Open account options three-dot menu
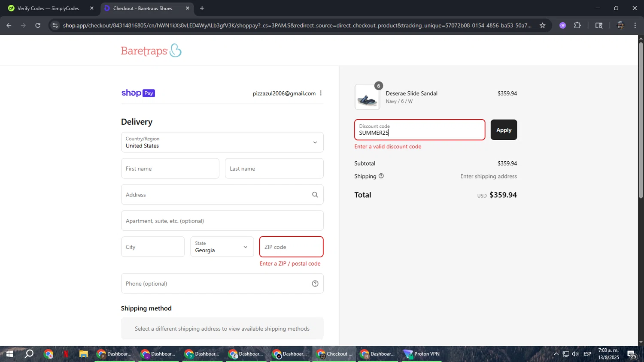Image resolution: width=644 pixels, height=362 pixels. coord(321,93)
